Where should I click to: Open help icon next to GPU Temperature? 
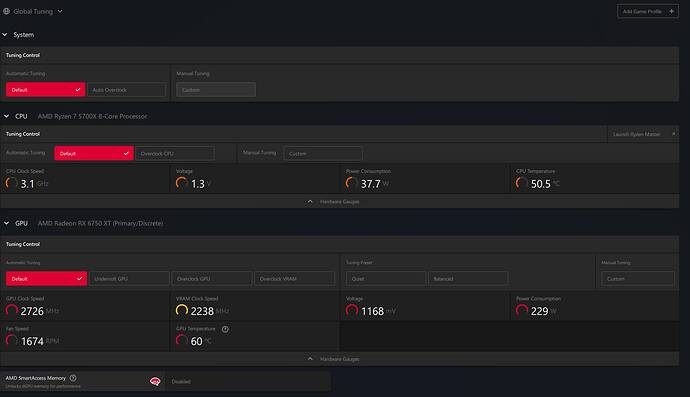pos(225,329)
